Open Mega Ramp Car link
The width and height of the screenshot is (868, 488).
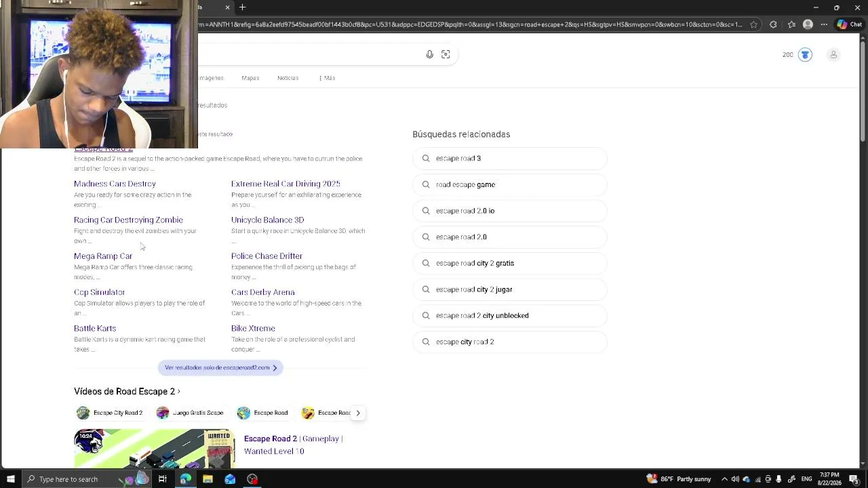(x=103, y=256)
